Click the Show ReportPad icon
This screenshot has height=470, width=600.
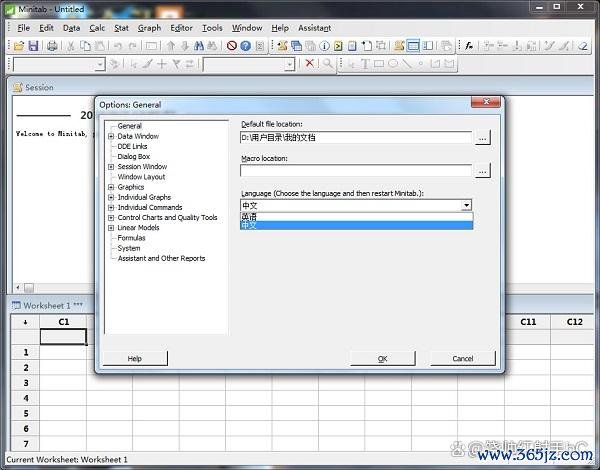click(x=352, y=46)
